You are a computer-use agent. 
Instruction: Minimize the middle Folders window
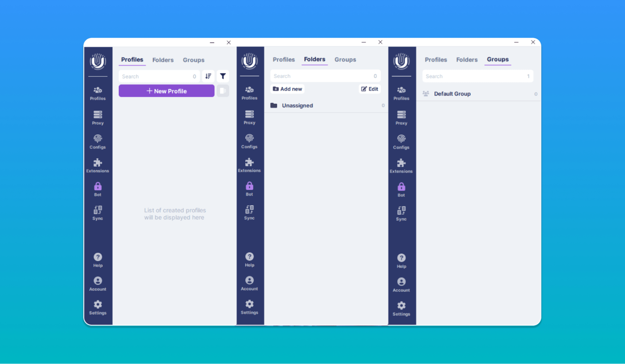click(x=364, y=42)
